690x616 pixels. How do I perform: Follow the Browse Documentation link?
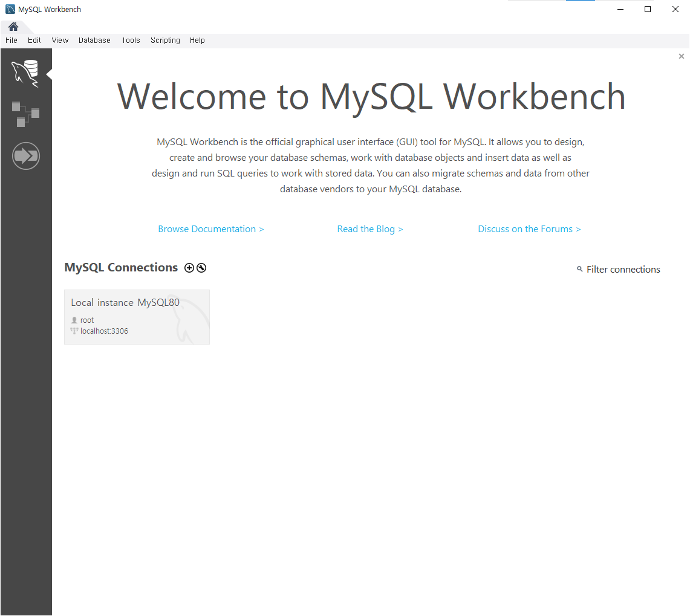coord(211,229)
